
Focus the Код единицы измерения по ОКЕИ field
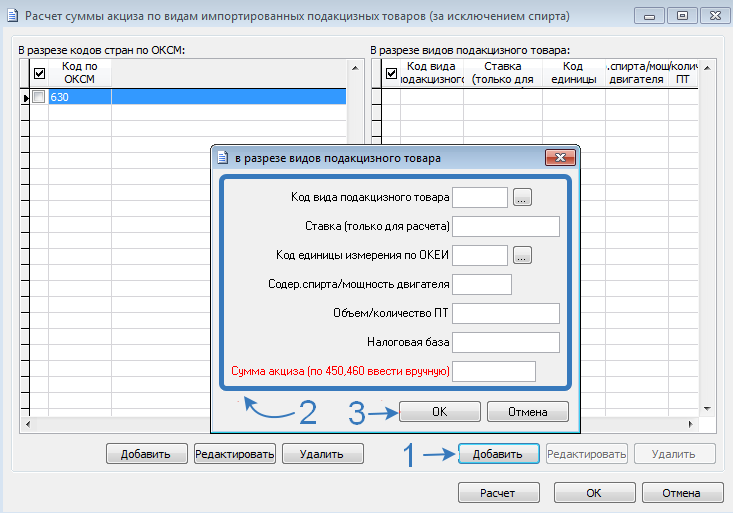480,255
